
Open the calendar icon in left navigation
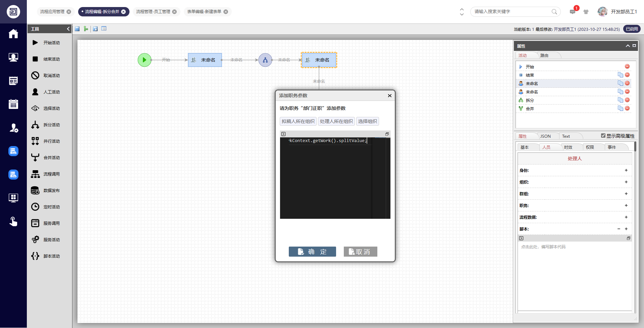[13, 104]
